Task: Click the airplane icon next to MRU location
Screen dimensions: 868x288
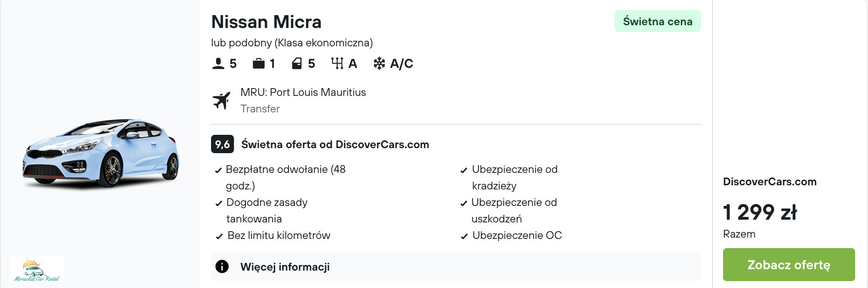Action: [x=222, y=100]
